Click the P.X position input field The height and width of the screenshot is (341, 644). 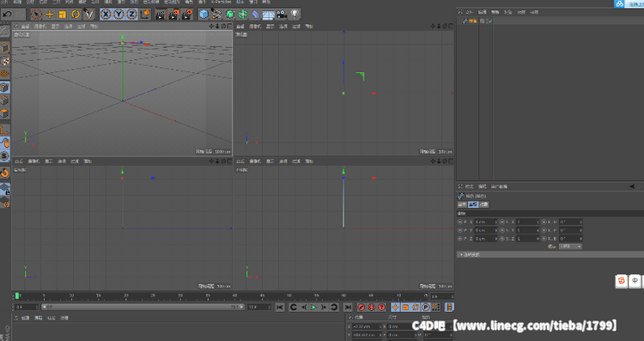click(x=486, y=222)
